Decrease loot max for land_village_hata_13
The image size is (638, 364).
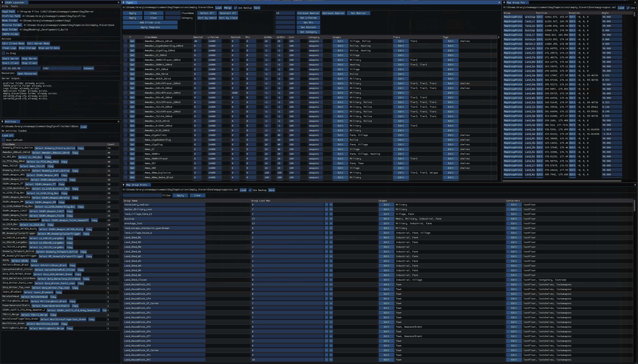pyautogui.click(x=326, y=214)
